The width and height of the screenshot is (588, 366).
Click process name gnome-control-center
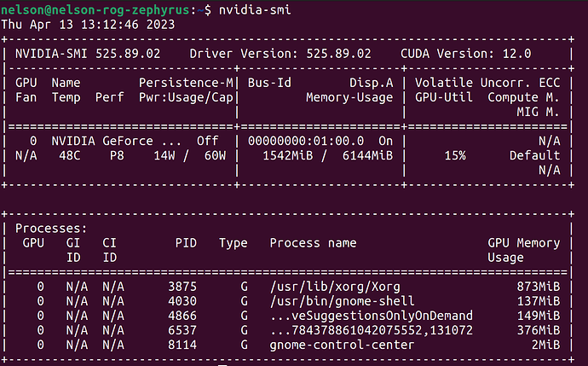pyautogui.click(x=342, y=345)
